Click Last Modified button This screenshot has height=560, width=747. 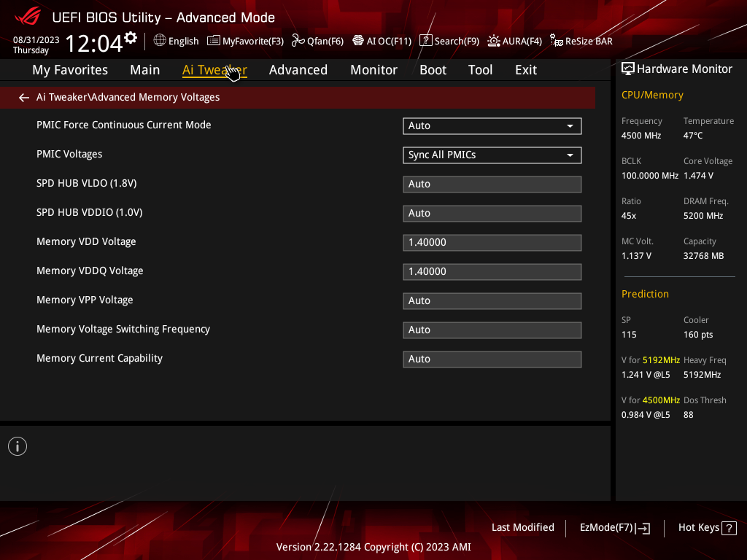click(x=522, y=527)
